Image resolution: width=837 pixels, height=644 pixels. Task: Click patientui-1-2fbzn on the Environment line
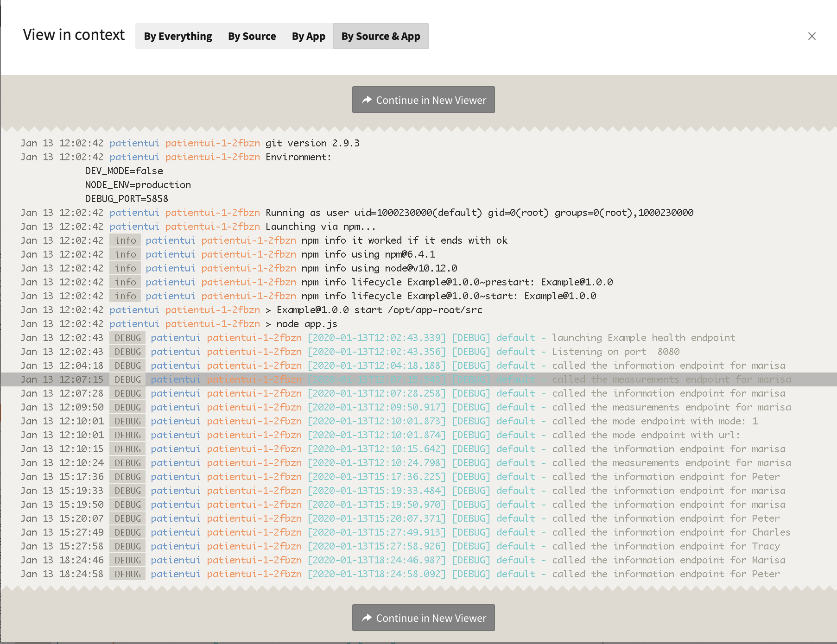pos(212,157)
